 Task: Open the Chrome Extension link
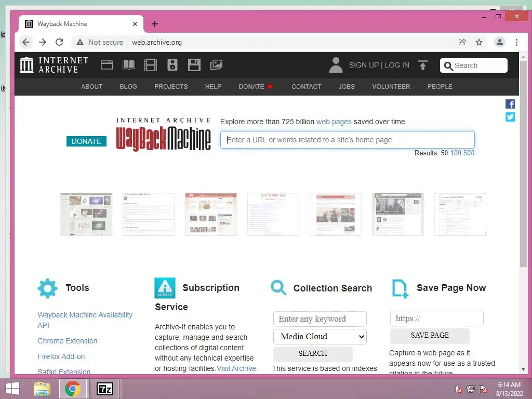pyautogui.click(x=68, y=341)
